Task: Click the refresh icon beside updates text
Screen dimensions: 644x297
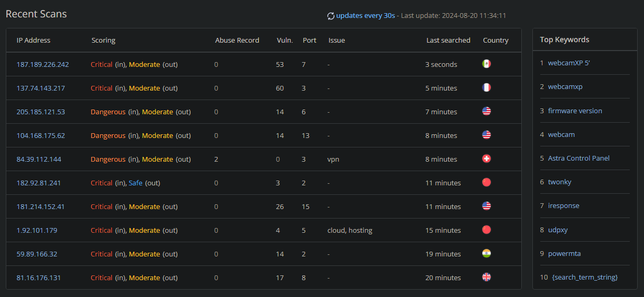Action: point(331,16)
